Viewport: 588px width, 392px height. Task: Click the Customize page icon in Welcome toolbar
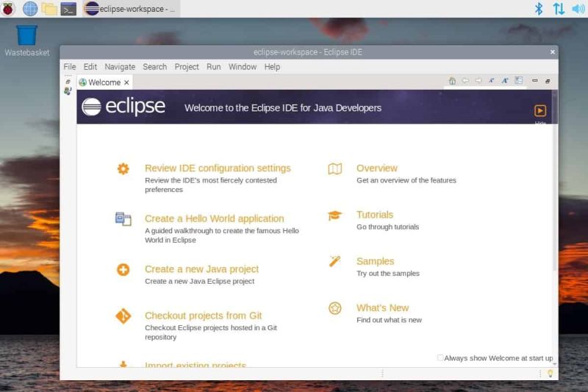(519, 80)
